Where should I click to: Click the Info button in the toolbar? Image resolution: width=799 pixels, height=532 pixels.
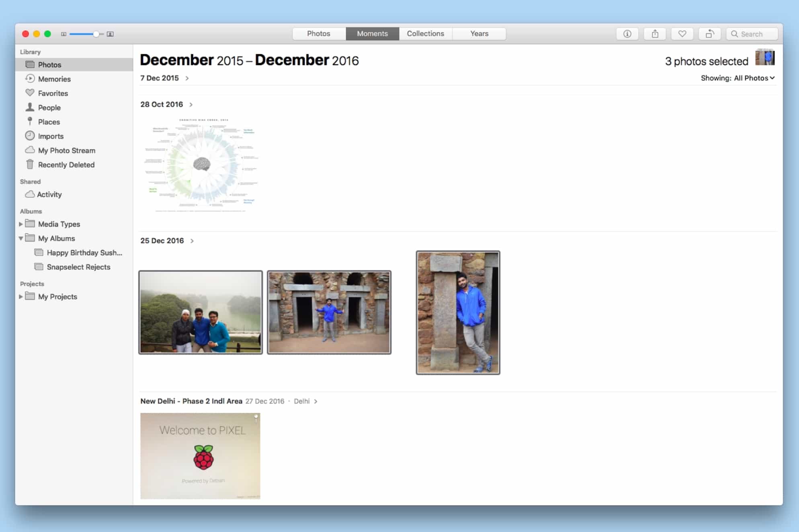[x=627, y=34]
